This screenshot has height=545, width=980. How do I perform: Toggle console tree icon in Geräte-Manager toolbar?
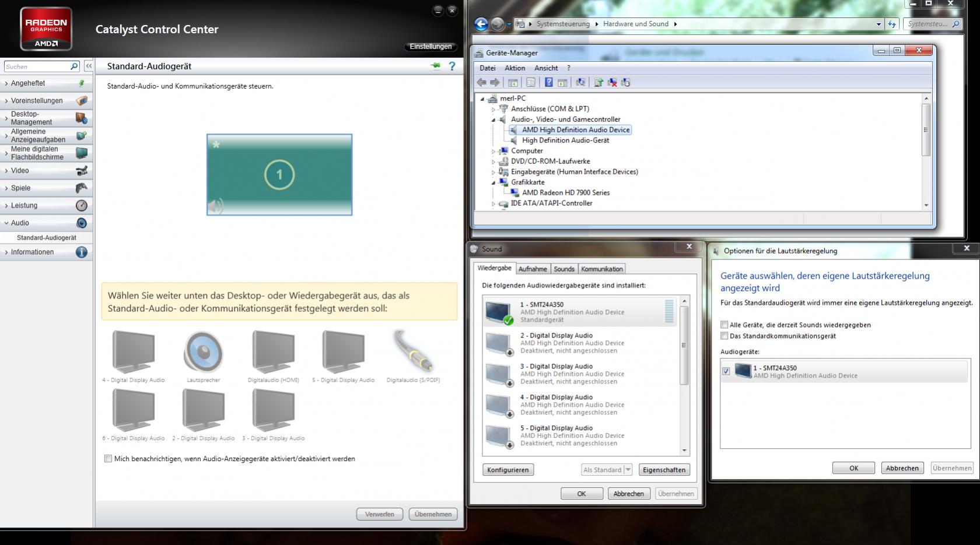[513, 82]
